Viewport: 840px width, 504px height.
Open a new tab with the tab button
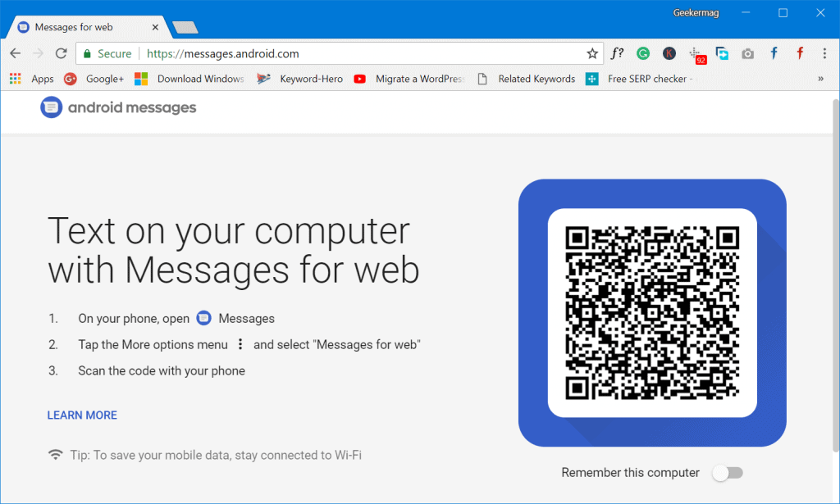[x=185, y=27]
